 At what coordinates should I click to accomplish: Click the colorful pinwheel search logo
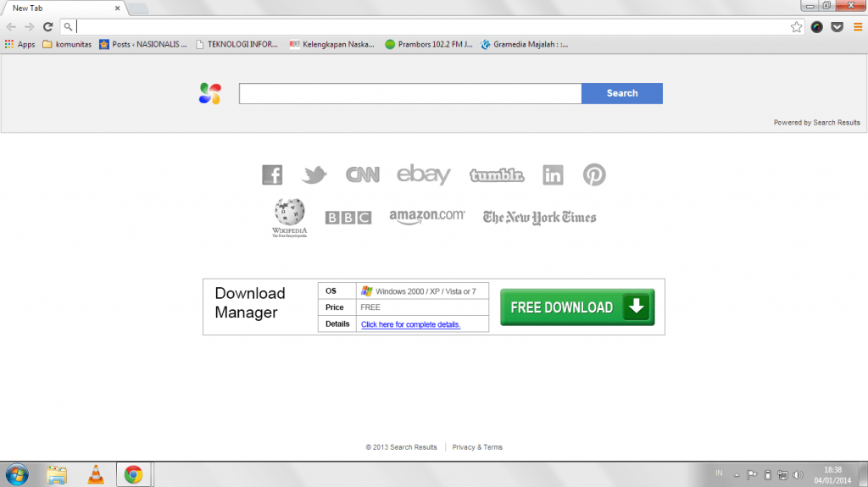point(210,93)
